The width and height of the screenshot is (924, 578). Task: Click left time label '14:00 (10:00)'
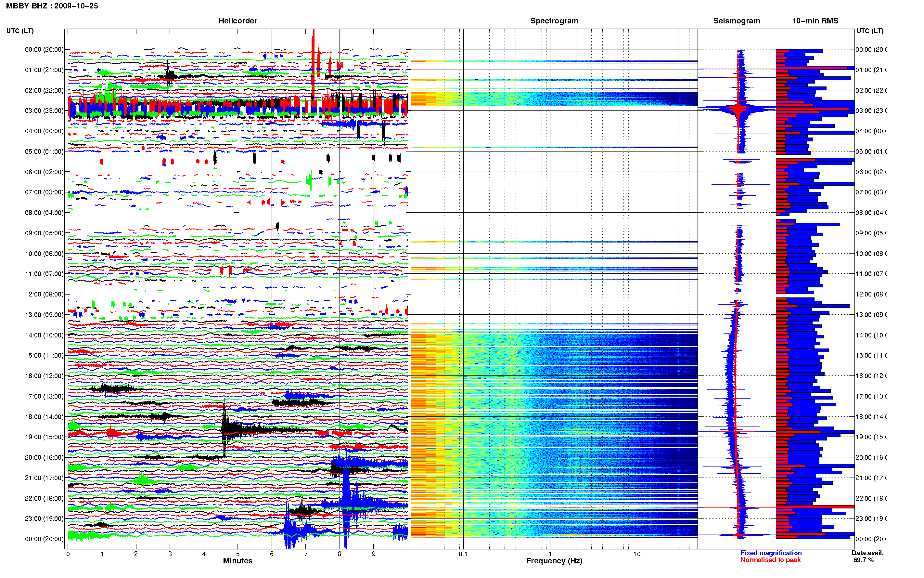pos(44,335)
